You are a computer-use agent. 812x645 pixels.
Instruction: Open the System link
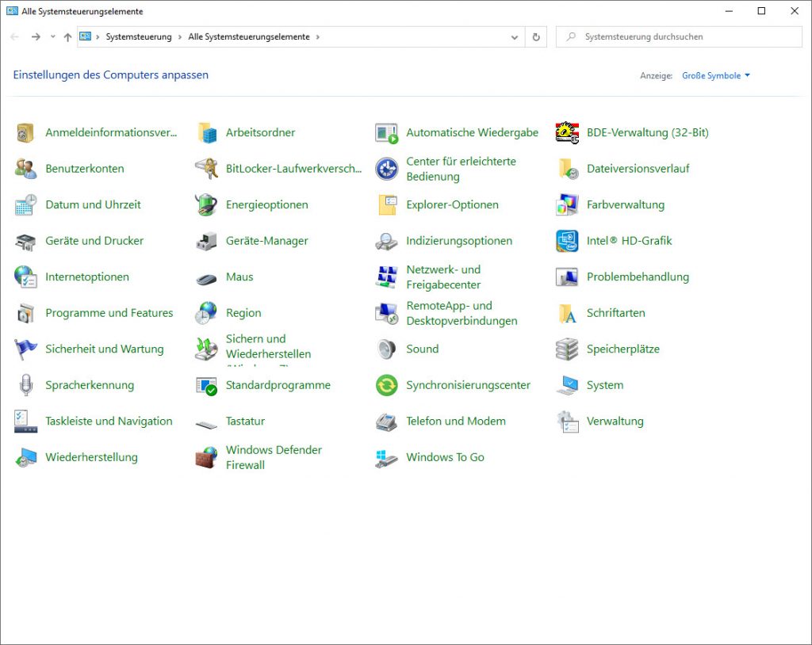pos(605,386)
